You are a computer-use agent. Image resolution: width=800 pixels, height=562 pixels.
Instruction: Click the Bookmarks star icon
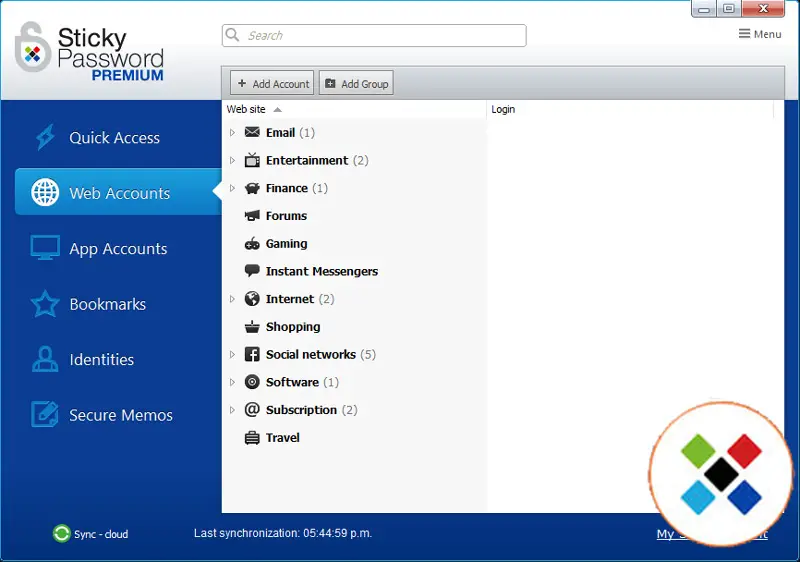[45, 304]
